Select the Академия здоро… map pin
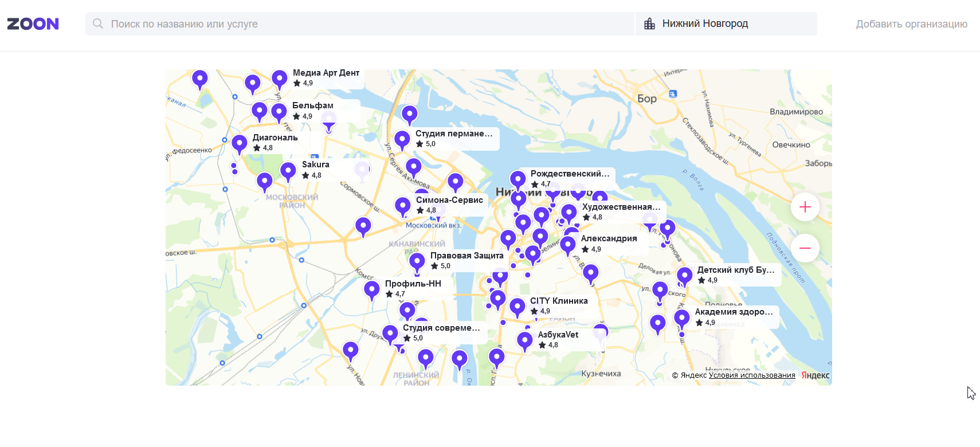Image resolution: width=980 pixels, height=447 pixels. [x=682, y=318]
